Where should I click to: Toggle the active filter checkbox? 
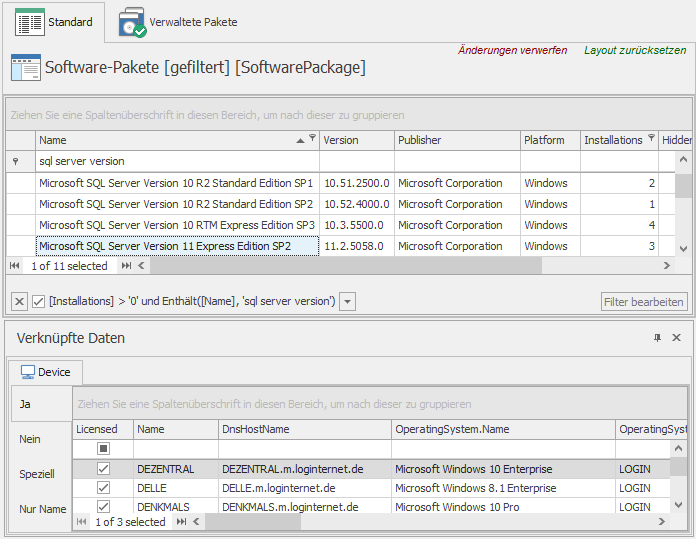(39, 301)
